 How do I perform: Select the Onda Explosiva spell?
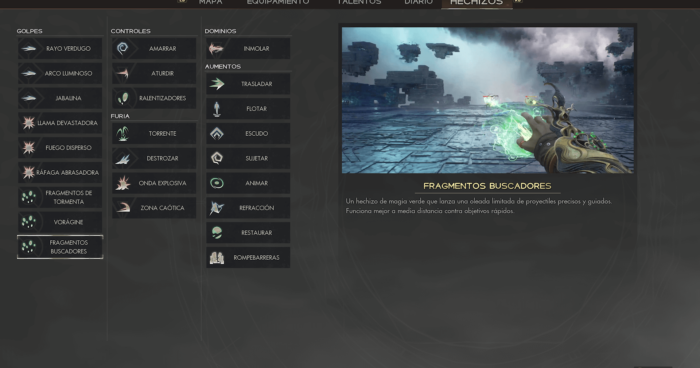pyautogui.click(x=154, y=183)
